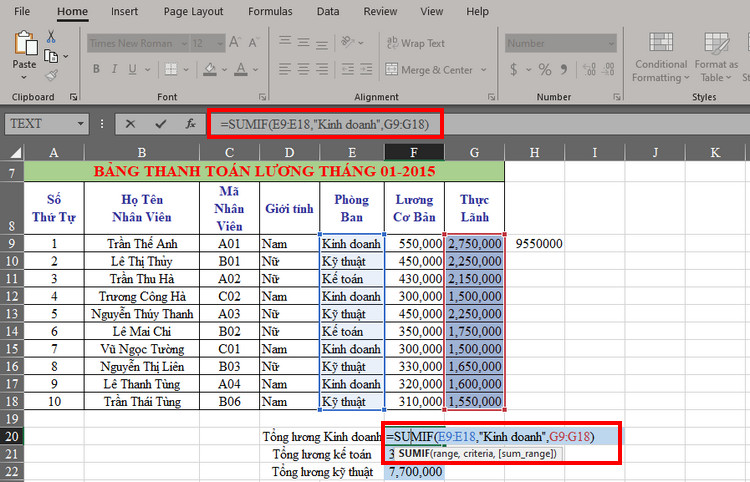Click the Percent Style icon
750x482 pixels.
[546, 70]
